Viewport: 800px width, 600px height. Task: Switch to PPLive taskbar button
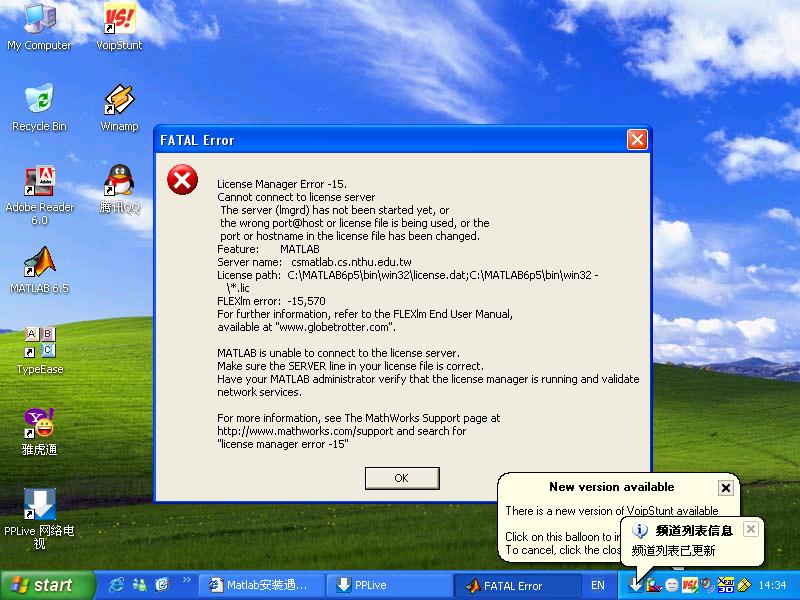pos(389,585)
